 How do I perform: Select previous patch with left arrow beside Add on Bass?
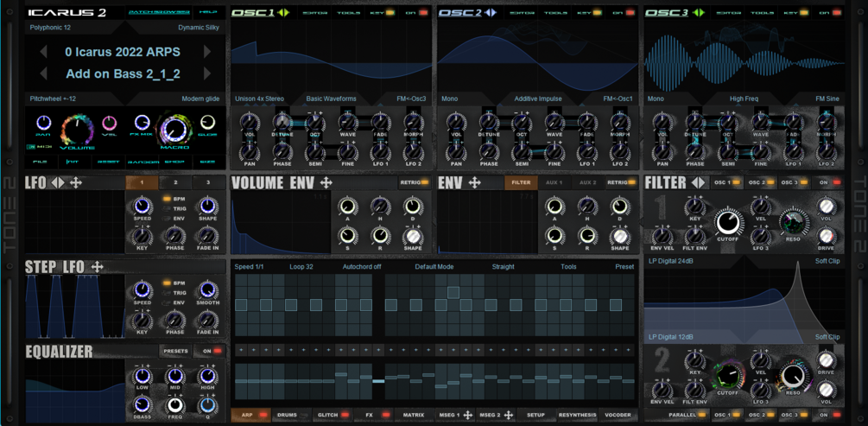(43, 73)
